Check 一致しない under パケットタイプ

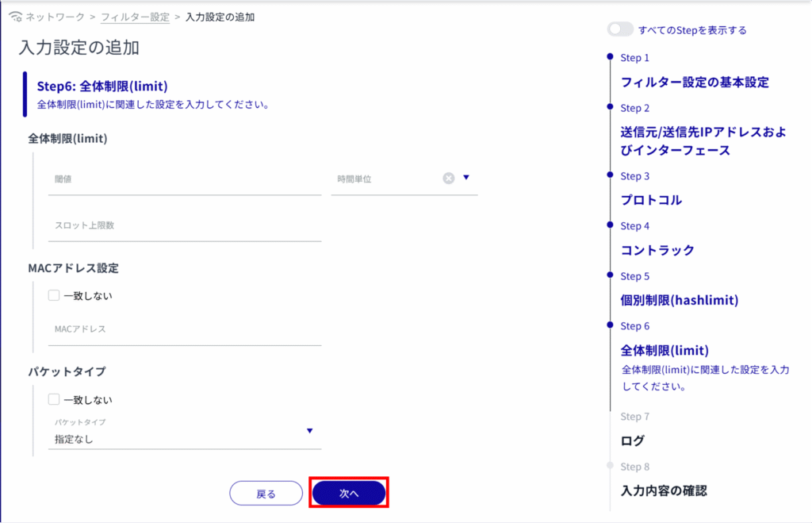[54, 399]
